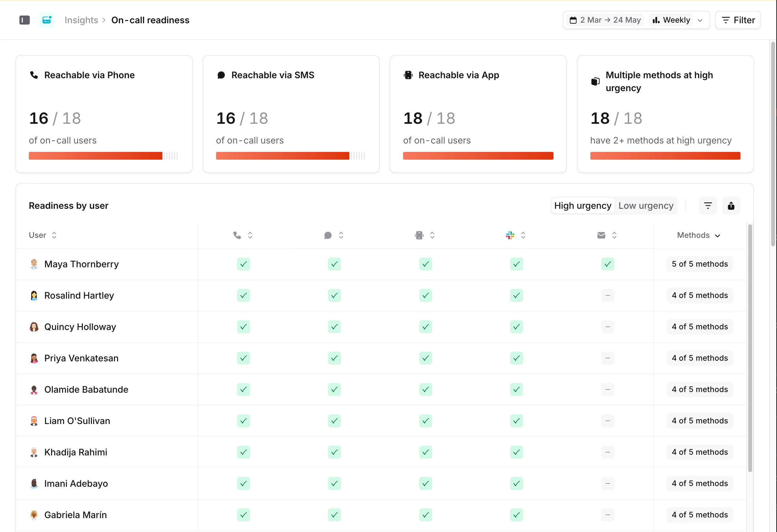Click Quincy Holloway's avatar

pyautogui.click(x=34, y=327)
